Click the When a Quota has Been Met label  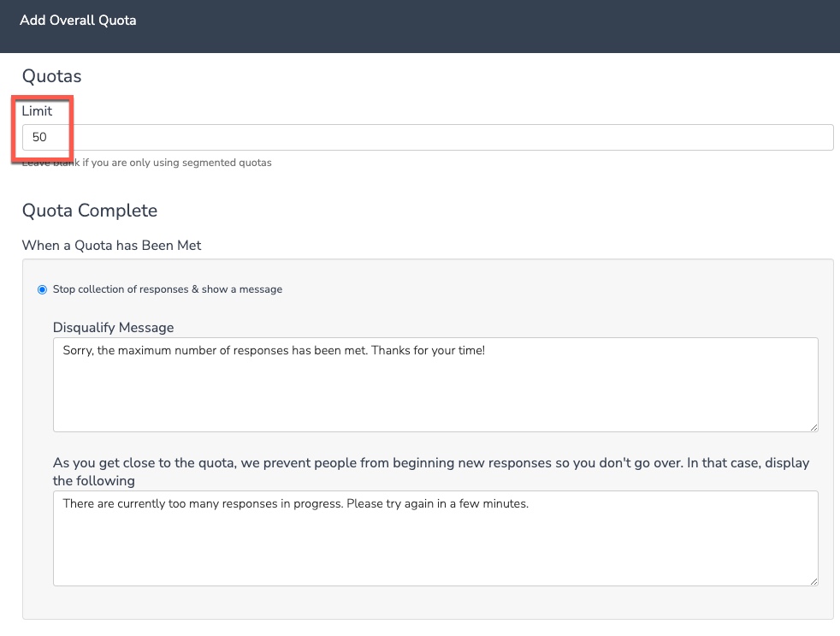click(111, 246)
